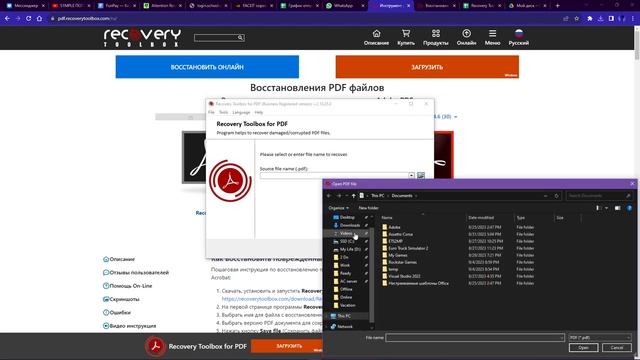This screenshot has height=360, width=640.
Task: Open the Отзывы пользователей sidebar link
Action: 139,273
